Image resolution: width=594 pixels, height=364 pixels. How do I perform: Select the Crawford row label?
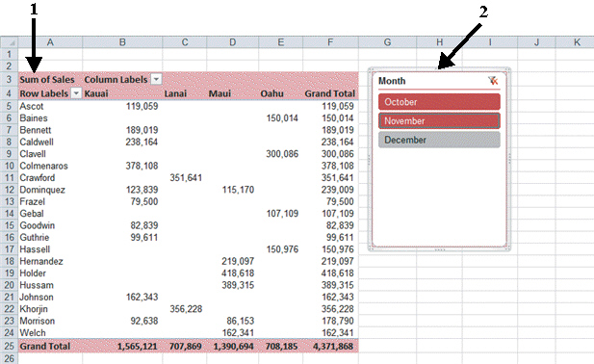(x=38, y=177)
